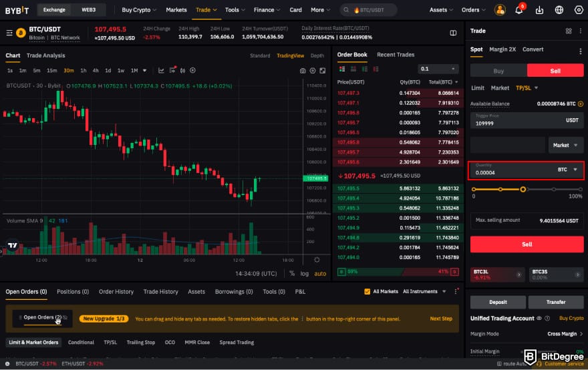Open the TradingView logo on the chart
Viewport: 588px width, 370px height.
pyautogui.click(x=13, y=245)
